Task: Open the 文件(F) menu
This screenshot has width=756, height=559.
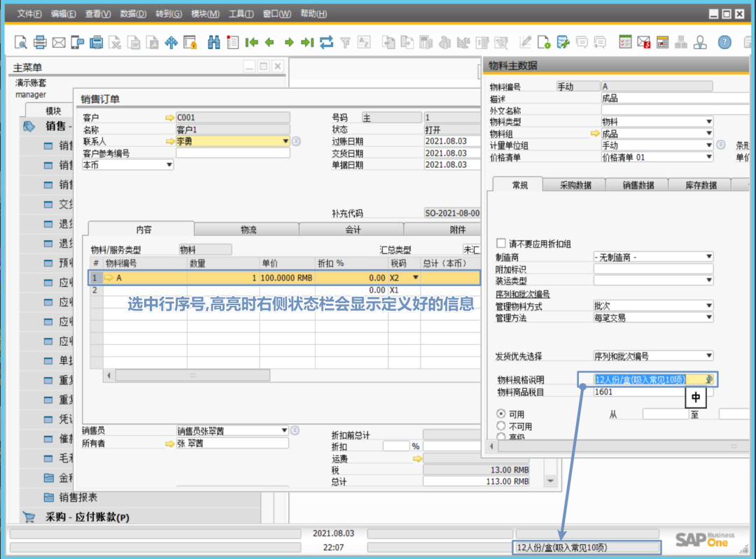Action: pos(29,13)
